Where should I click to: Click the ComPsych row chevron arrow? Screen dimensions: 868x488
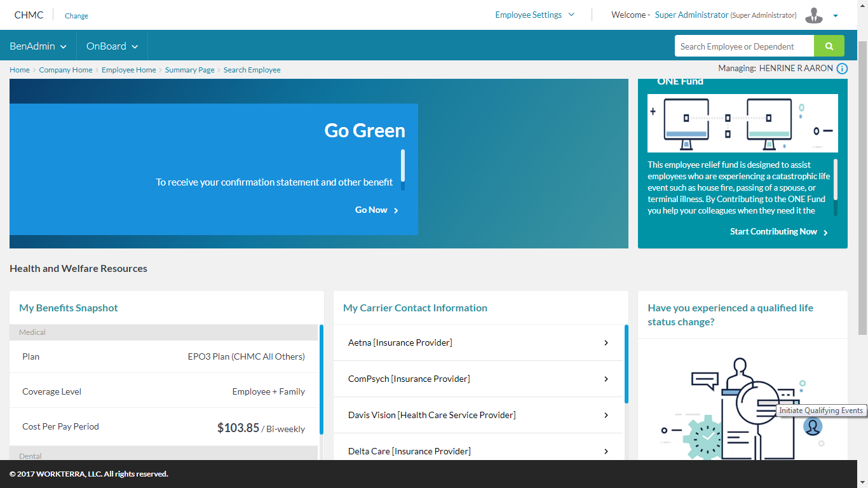pos(606,379)
